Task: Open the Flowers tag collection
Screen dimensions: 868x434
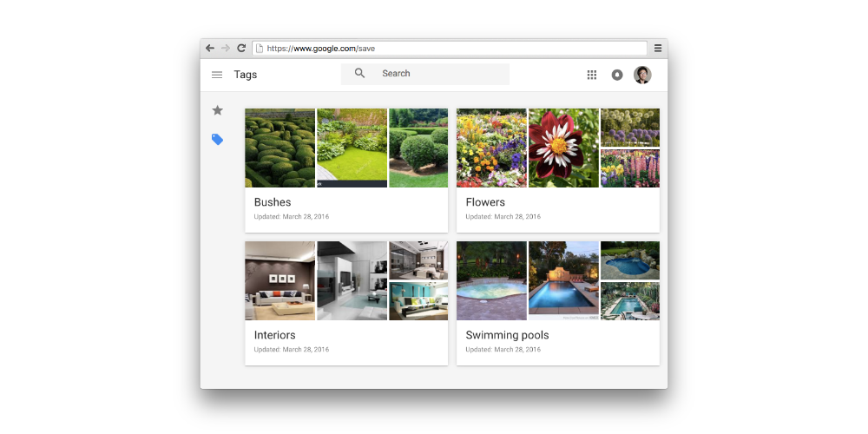Action: pos(485,202)
